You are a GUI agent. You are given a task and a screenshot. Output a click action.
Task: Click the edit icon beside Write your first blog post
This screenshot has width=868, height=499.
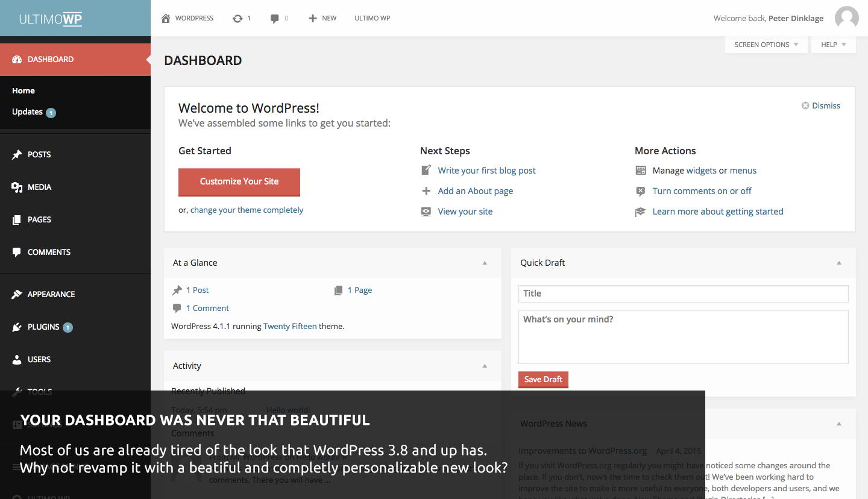(426, 170)
